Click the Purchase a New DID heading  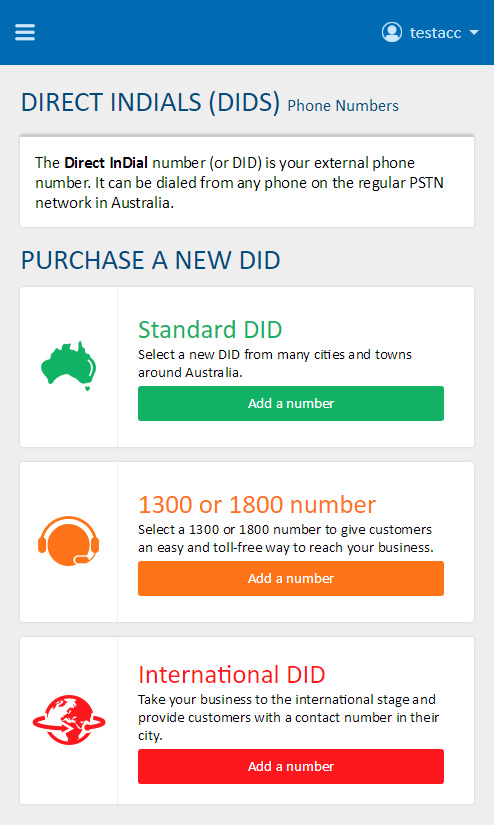tap(150, 260)
